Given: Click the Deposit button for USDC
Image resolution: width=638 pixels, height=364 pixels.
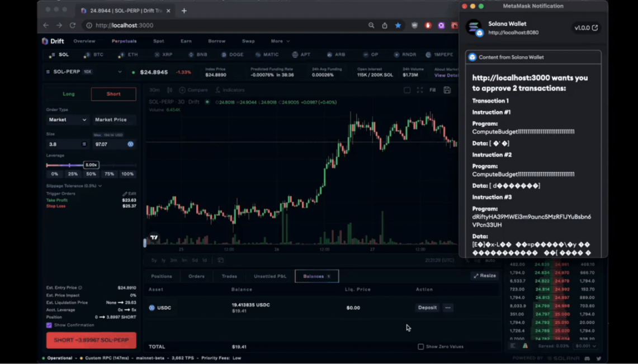Looking at the screenshot, I should (x=427, y=308).
